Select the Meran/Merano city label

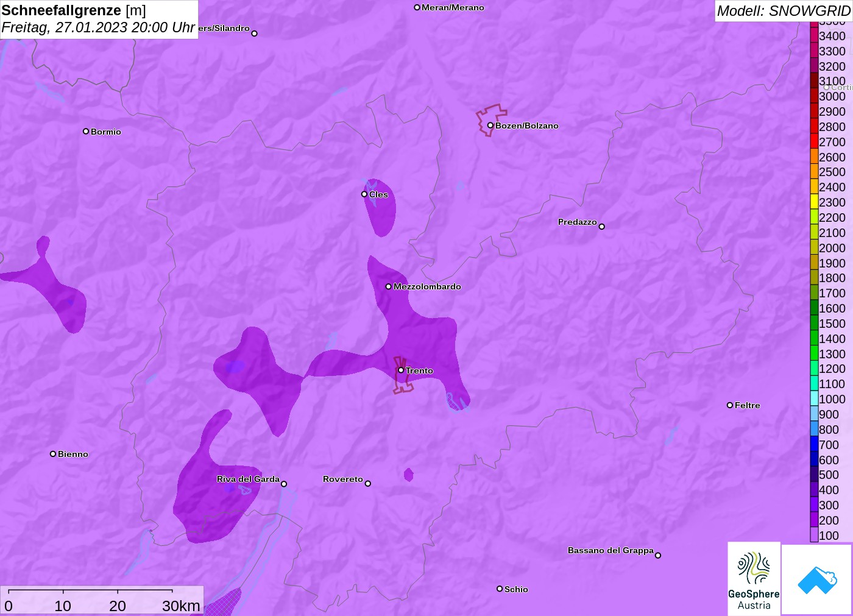pos(453,7)
